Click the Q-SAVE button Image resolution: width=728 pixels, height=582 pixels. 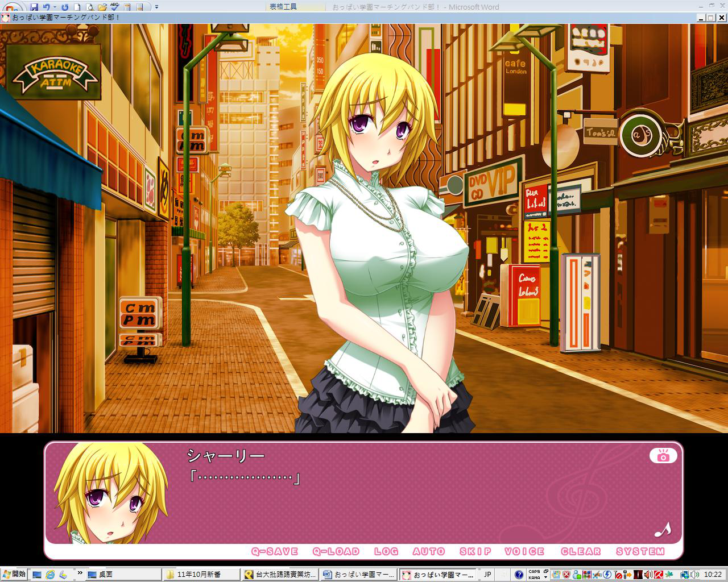275,551
